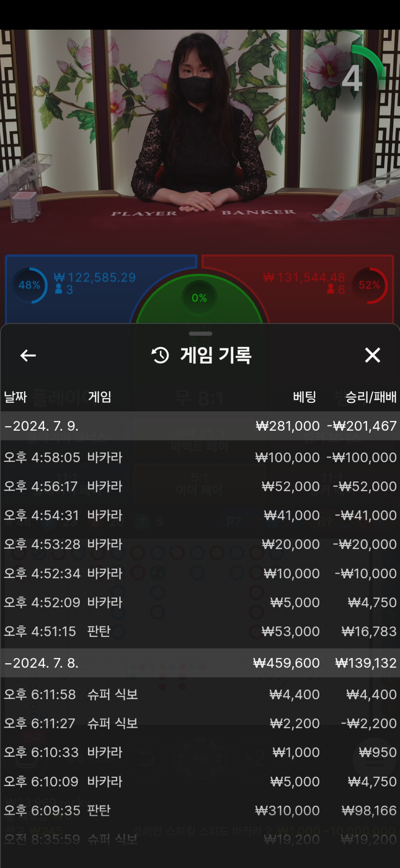Collapse the 2024. 7. 8. date group
Image resolution: width=400 pixels, height=868 pixels.
tap(200, 663)
